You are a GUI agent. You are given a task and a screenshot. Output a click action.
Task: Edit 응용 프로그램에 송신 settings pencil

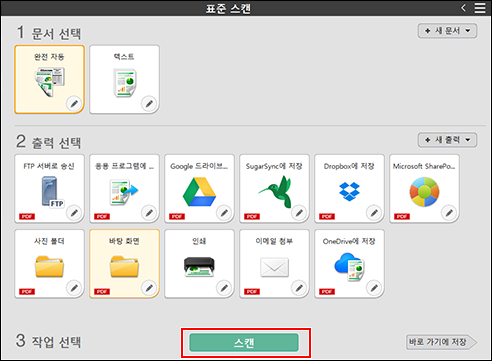coord(149,212)
